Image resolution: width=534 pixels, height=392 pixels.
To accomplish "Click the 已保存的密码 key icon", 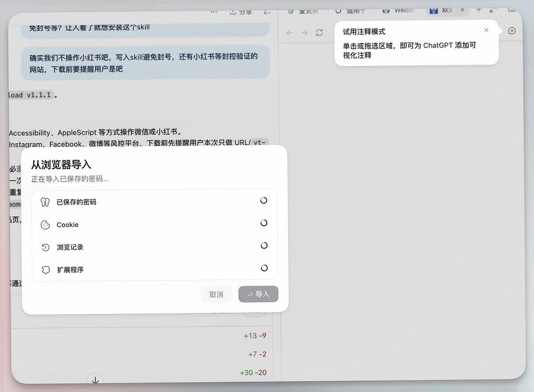I will [x=45, y=202].
